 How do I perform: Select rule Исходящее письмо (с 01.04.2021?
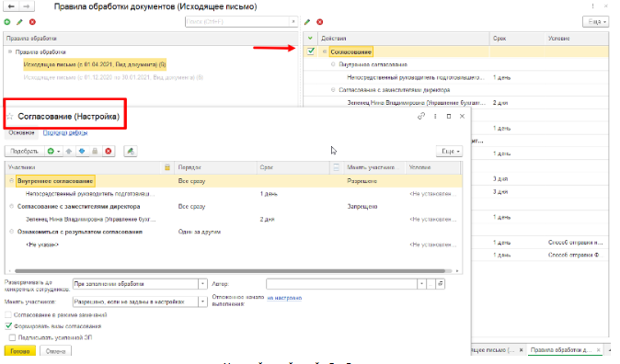pyautogui.click(x=95, y=64)
